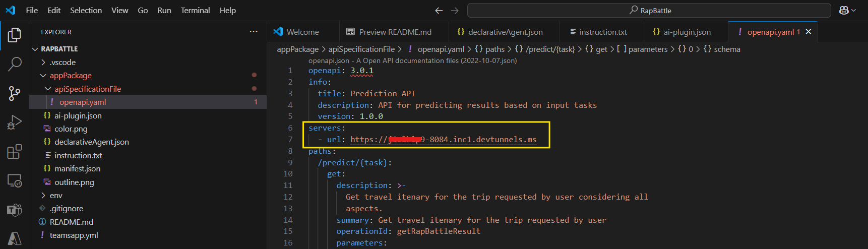Open the Copilot dropdown arrow

coord(853,11)
